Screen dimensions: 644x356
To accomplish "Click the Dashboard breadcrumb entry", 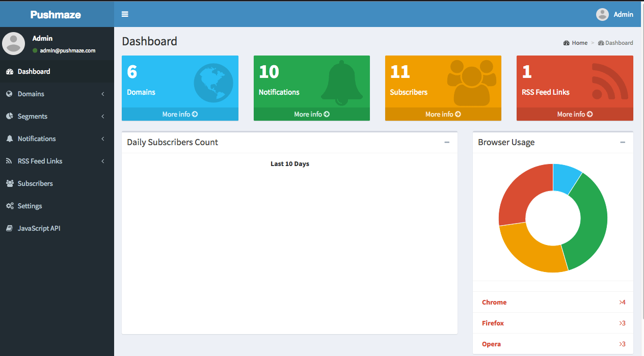I will pos(615,43).
